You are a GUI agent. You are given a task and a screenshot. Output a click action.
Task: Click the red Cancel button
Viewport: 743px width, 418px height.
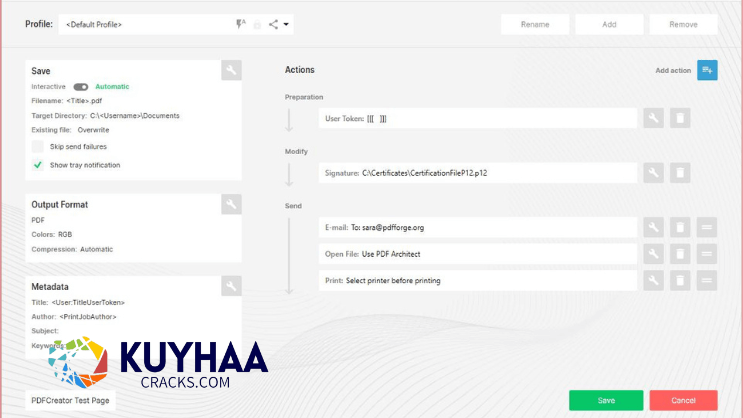pyautogui.click(x=683, y=400)
